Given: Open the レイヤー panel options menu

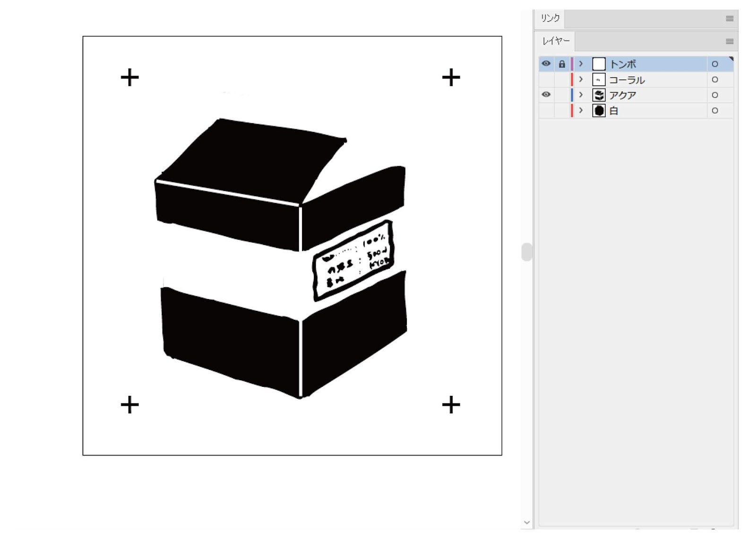Looking at the screenshot, I should (730, 42).
